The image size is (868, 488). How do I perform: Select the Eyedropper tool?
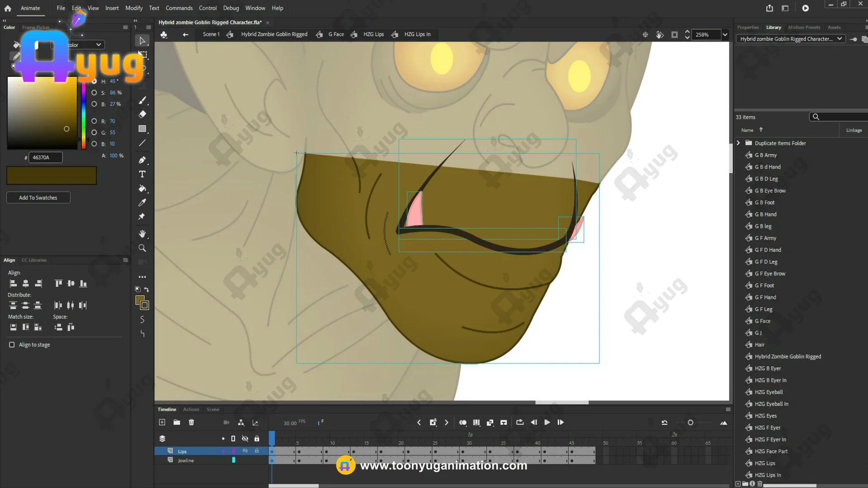(x=142, y=202)
